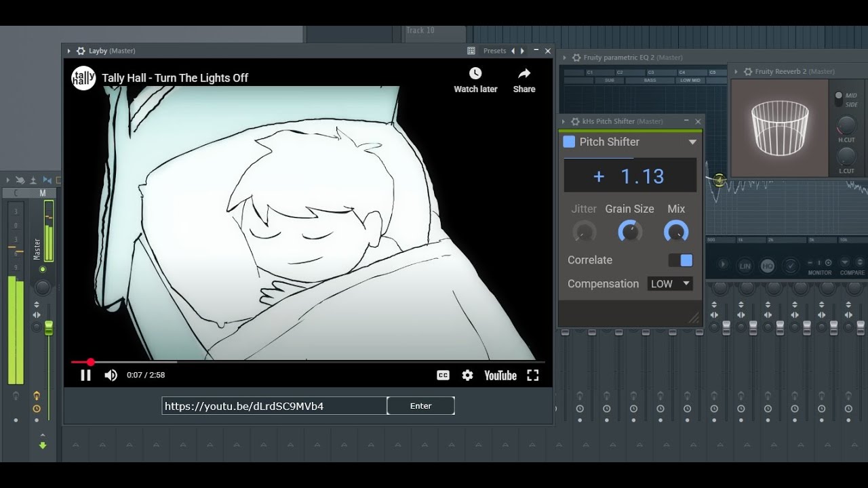Toggle closed captions on the video

443,375
